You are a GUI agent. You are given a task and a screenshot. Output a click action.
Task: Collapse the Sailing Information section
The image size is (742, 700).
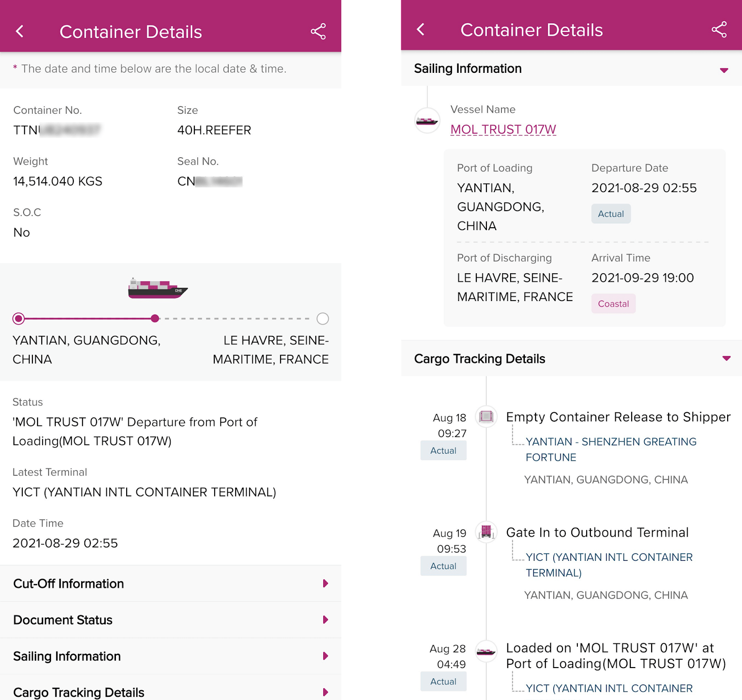coord(723,71)
